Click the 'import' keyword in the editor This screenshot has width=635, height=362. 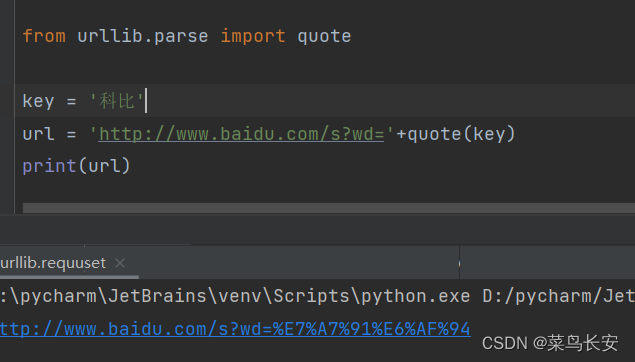coord(253,36)
